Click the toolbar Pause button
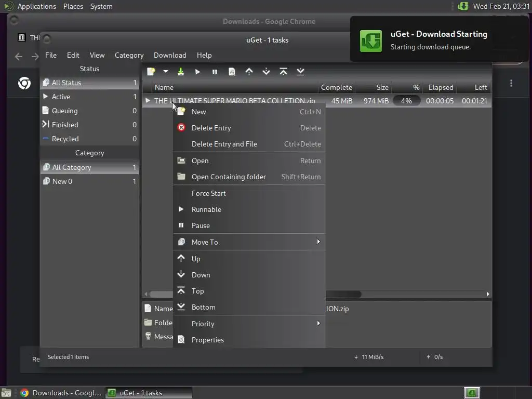The width and height of the screenshot is (532, 399). point(215,72)
